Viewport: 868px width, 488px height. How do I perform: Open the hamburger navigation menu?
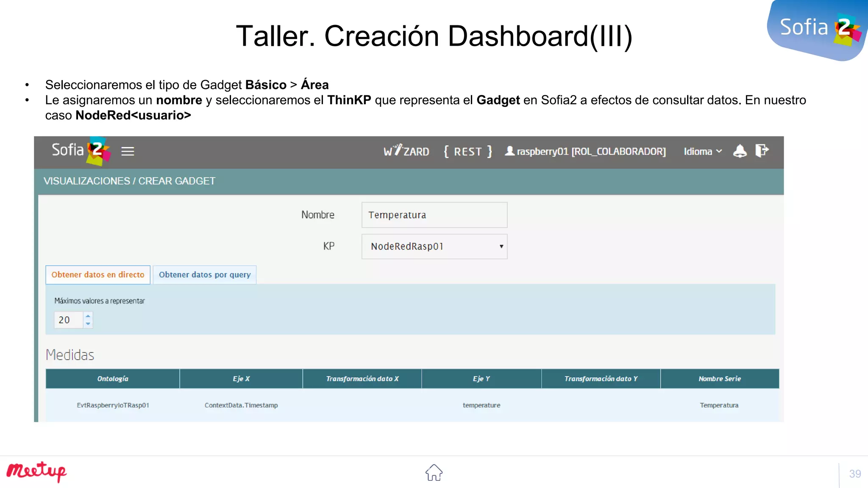coord(128,151)
